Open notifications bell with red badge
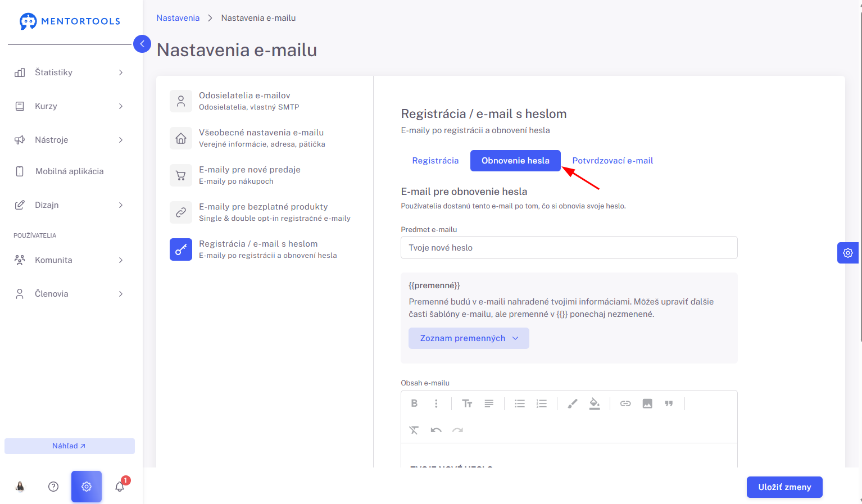Viewport: 862px width, 504px height. tap(120, 486)
